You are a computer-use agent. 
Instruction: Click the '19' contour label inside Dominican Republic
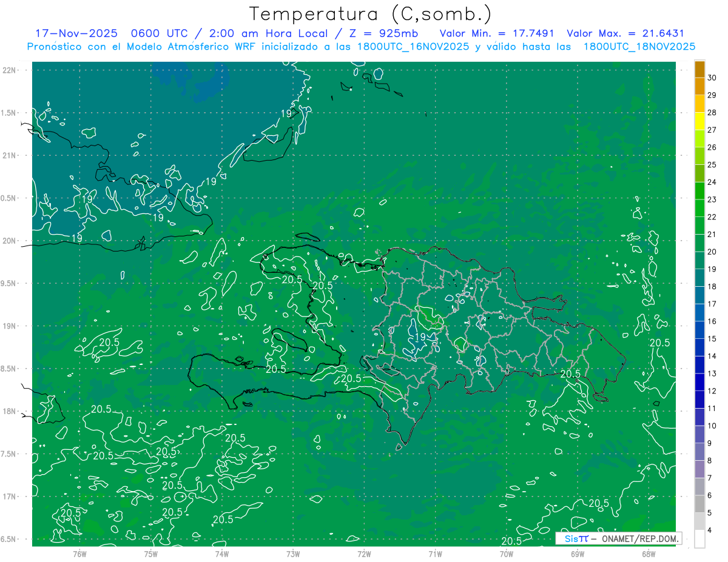419,338
